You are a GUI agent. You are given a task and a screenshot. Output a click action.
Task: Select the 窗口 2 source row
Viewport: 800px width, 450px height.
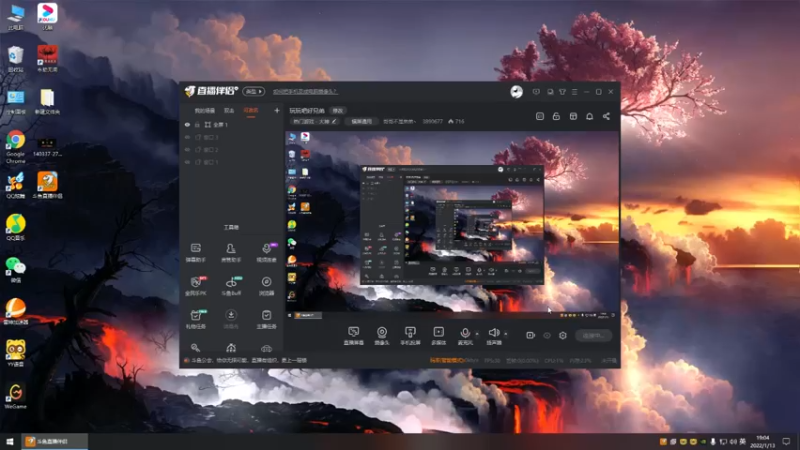pyautogui.click(x=232, y=149)
